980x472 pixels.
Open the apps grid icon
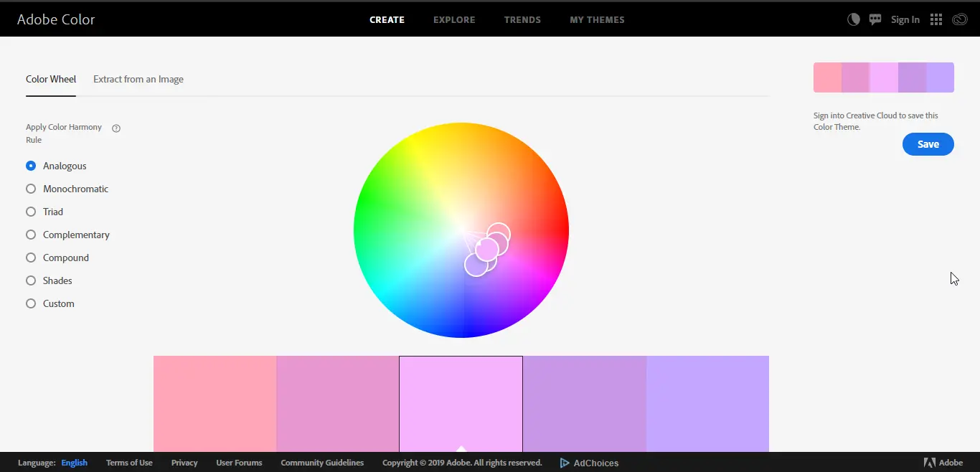click(936, 19)
